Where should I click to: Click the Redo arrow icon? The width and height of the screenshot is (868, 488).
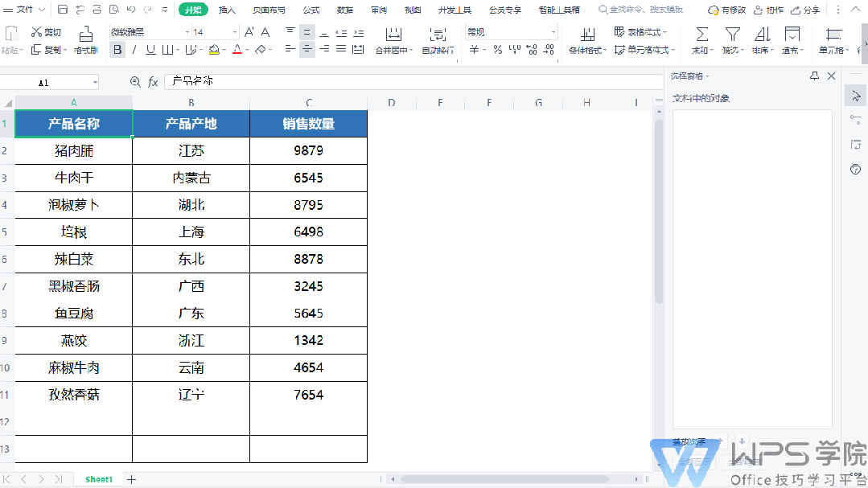(x=148, y=10)
